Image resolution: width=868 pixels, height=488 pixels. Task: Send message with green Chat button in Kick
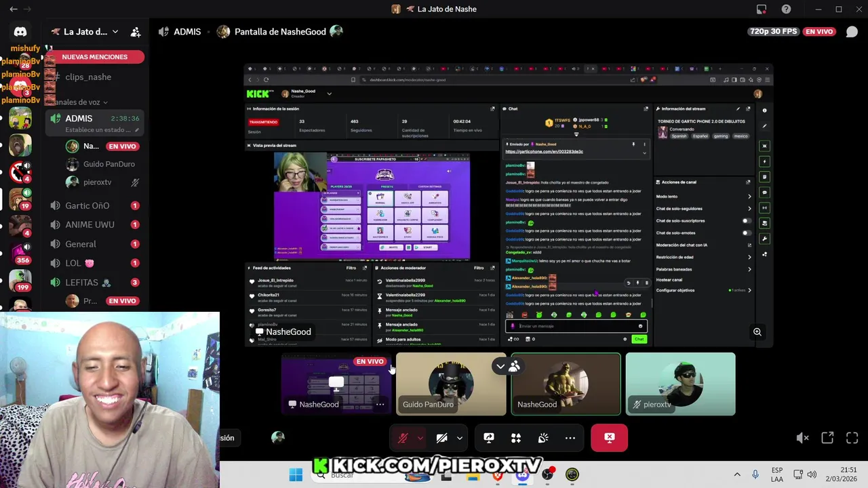pos(639,339)
